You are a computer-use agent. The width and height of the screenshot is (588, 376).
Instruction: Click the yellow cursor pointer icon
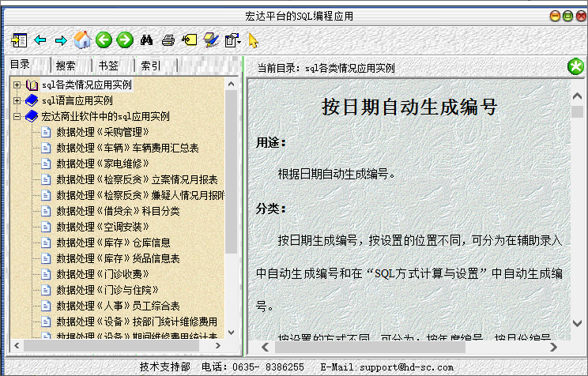click(x=253, y=39)
